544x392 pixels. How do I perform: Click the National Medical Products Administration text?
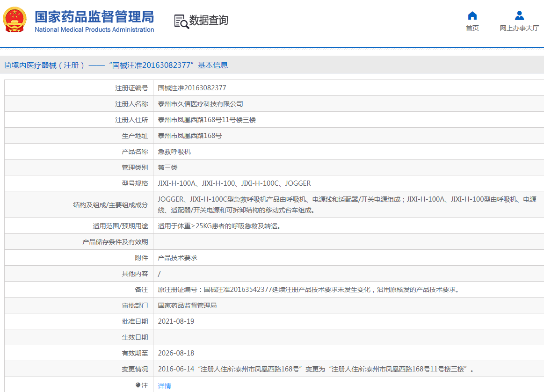(x=94, y=29)
